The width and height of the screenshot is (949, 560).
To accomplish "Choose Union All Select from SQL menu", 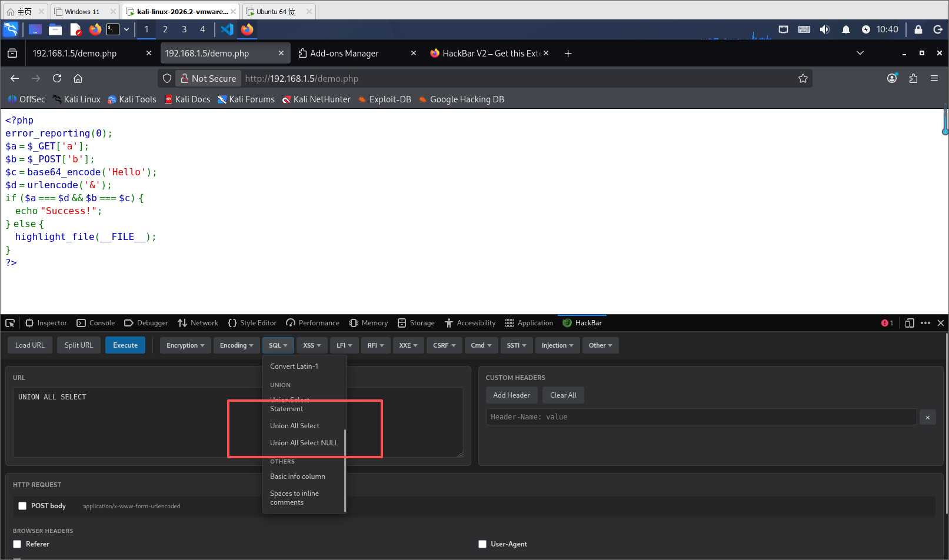I will 295,426.
